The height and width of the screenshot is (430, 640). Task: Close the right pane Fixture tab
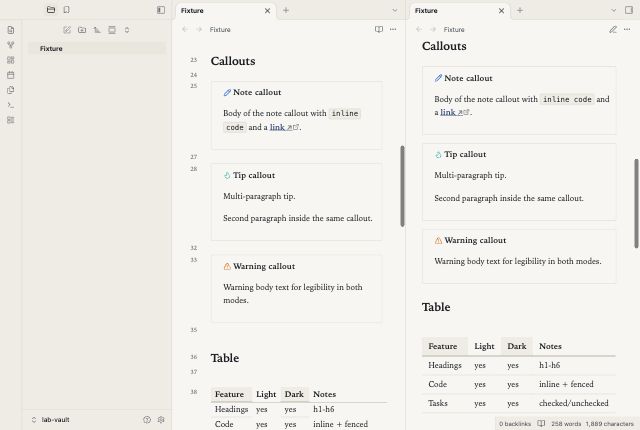[x=501, y=11]
